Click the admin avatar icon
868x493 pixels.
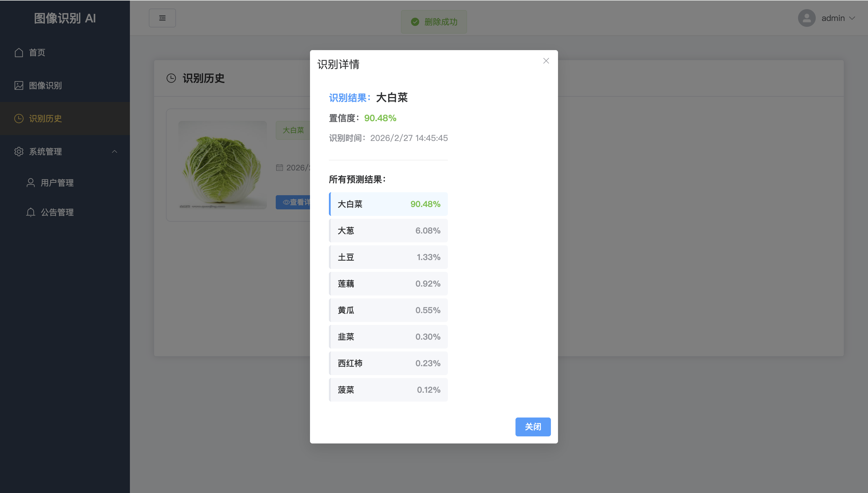(x=807, y=18)
